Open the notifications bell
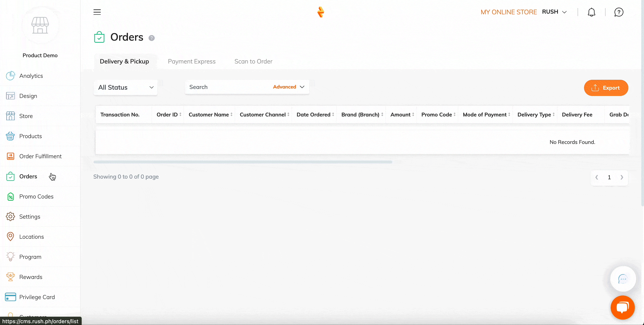The height and width of the screenshot is (325, 644). (x=591, y=12)
